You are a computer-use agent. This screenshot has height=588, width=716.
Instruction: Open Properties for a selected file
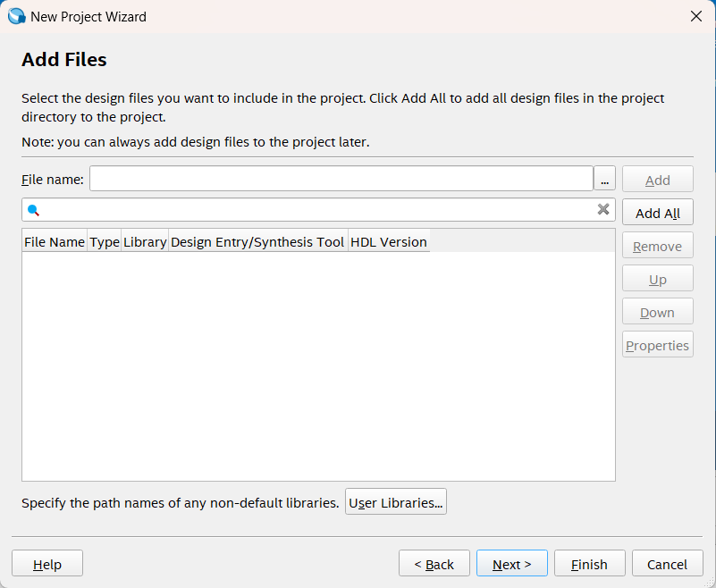(657, 344)
